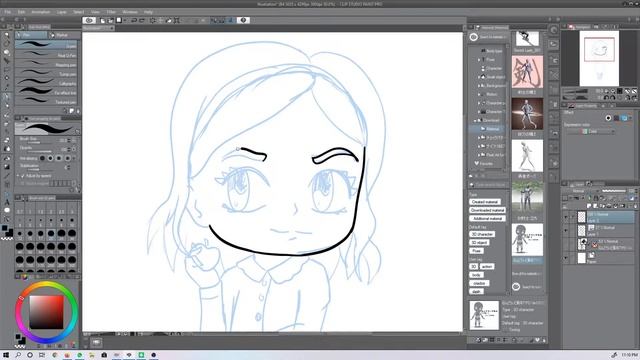Select the pink sword pose material thumbnail
This screenshot has height=360, width=640.
527,72
